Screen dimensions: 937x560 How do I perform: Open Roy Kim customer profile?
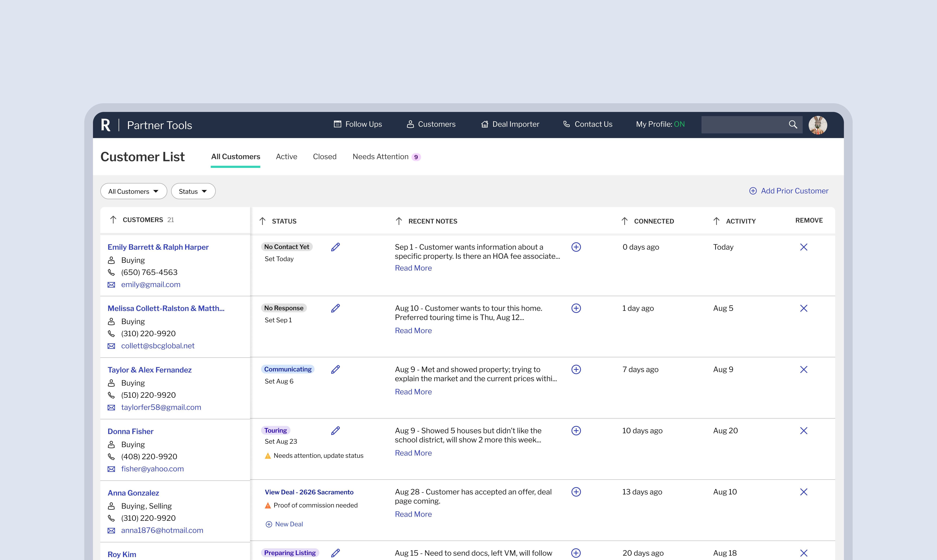[x=122, y=554]
